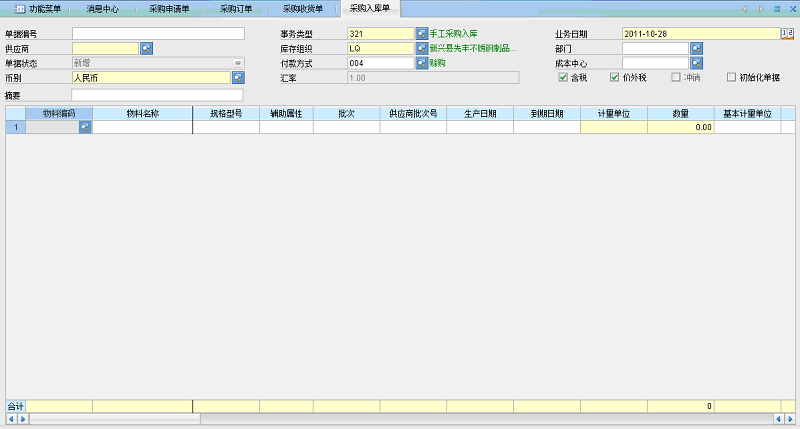Open the transaction type (事务类型) lookup icon
800x429 pixels.
tap(421, 34)
